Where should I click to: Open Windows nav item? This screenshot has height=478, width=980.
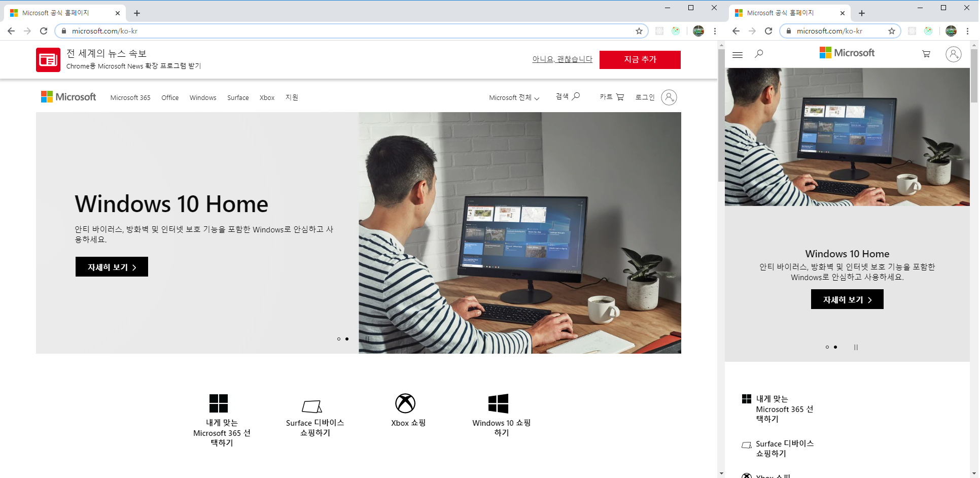click(x=203, y=97)
